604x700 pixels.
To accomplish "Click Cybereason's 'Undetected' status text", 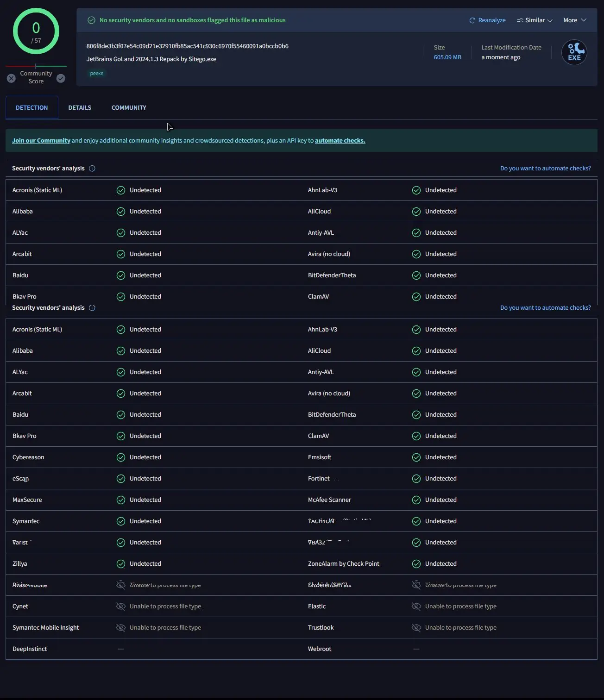I will 145,457.
